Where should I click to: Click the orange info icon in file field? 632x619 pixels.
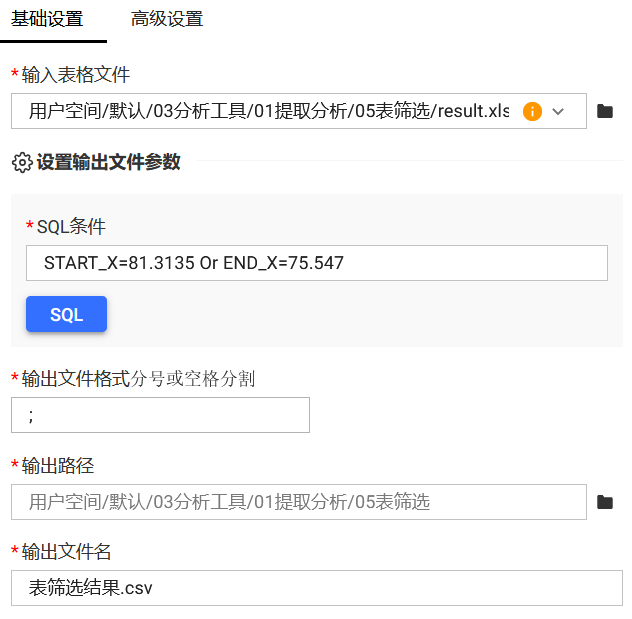pos(532,111)
